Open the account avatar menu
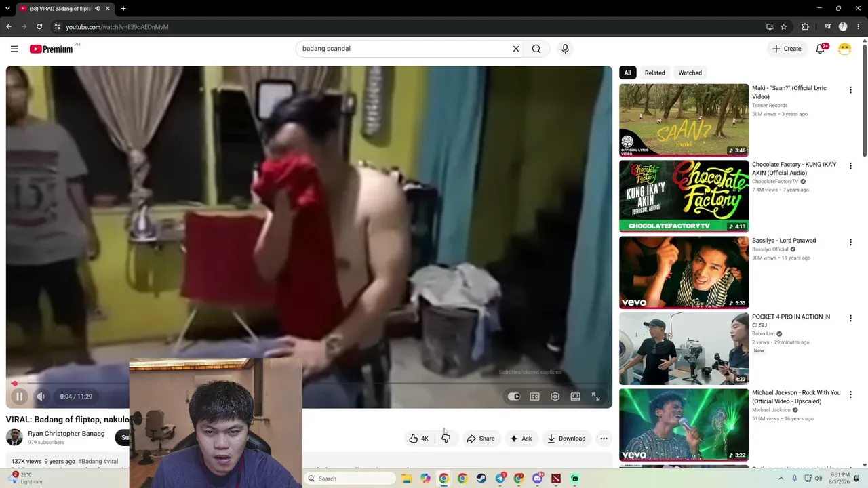Image resolution: width=868 pixels, height=488 pixels. point(844,49)
